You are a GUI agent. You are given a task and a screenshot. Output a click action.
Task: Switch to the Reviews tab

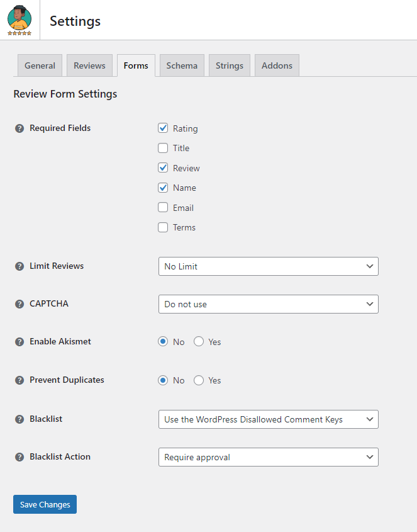point(89,65)
